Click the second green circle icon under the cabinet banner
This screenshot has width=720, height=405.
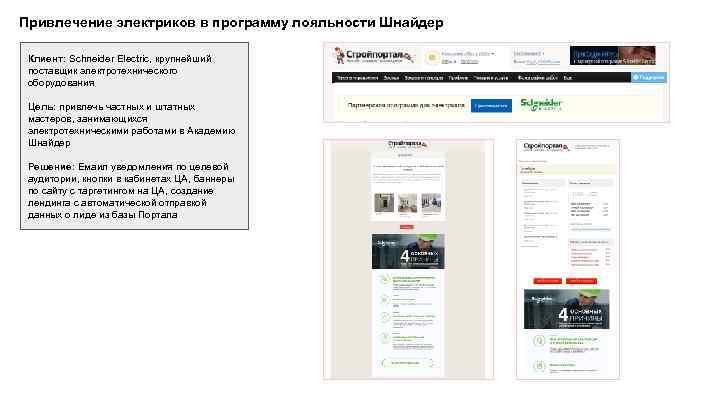pos(539,366)
